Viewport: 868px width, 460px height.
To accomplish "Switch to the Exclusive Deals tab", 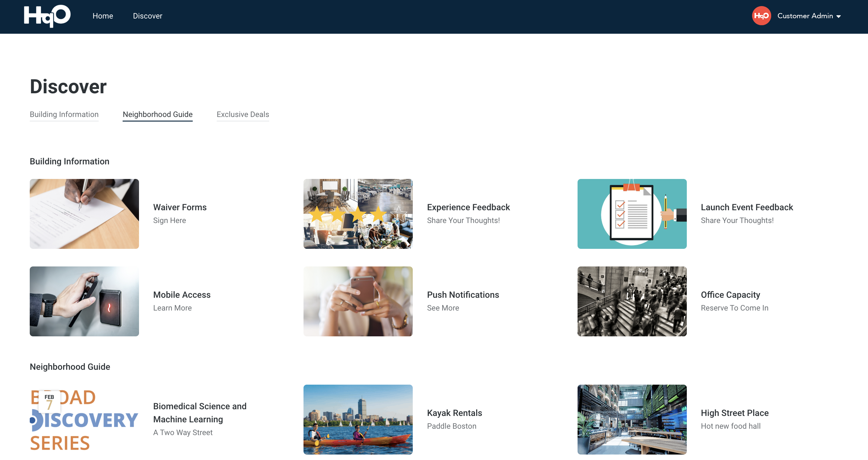I will coord(242,114).
